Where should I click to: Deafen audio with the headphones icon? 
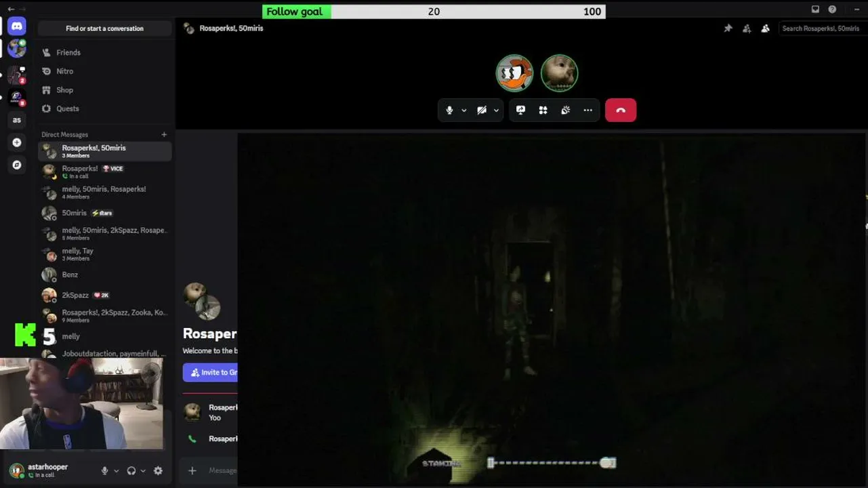tap(131, 471)
